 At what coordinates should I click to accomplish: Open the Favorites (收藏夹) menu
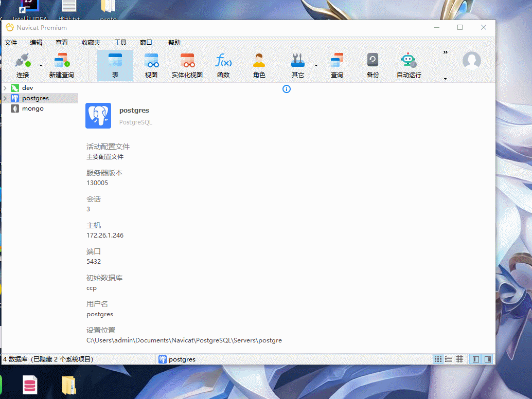[91, 42]
